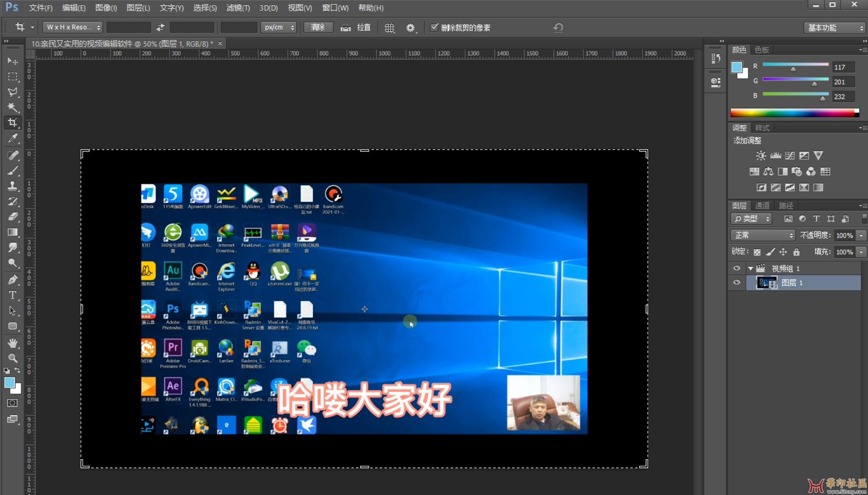Open the 基本功能 workspace dropdown

(834, 28)
